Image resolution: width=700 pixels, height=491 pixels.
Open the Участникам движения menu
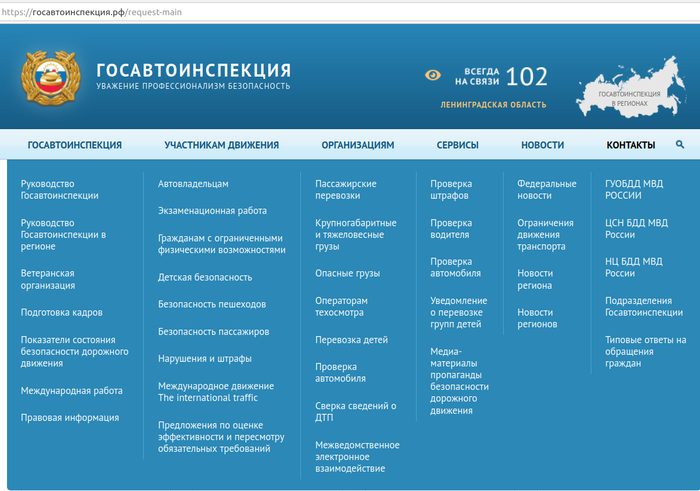[221, 145]
